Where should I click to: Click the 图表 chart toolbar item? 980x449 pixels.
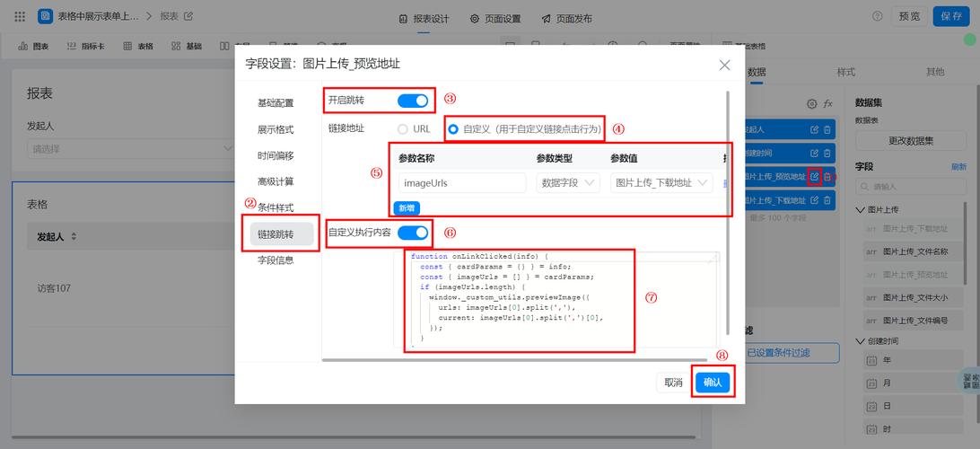pyautogui.click(x=33, y=46)
